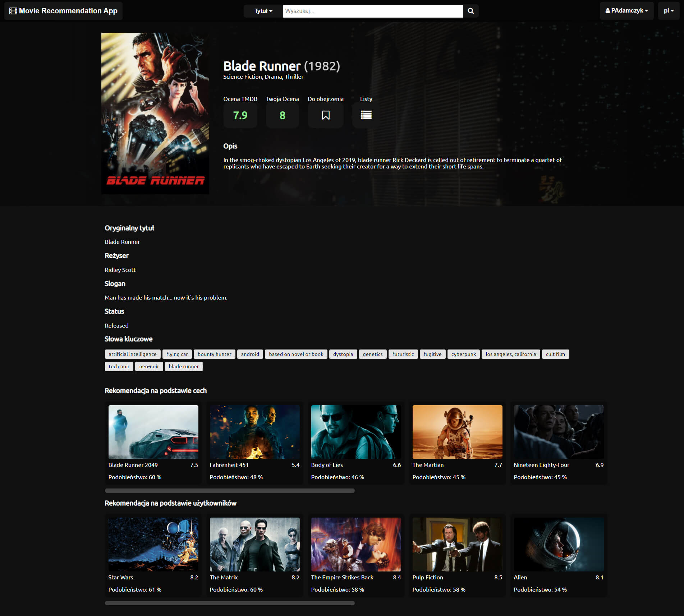This screenshot has width=684, height=616.
Task: Click the Body of Lies title text
Action: [x=327, y=465]
